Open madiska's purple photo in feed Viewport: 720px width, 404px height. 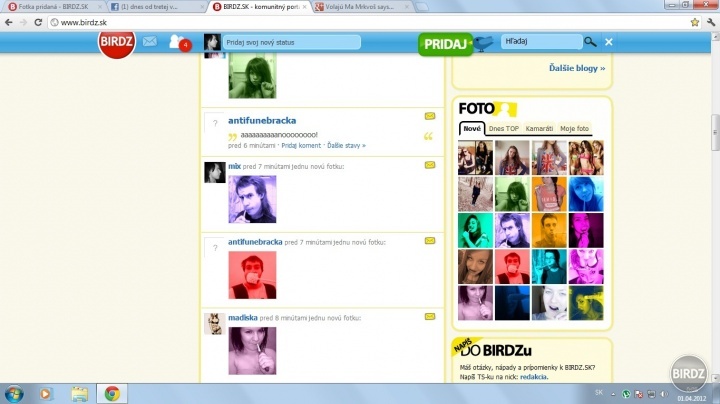(x=253, y=351)
